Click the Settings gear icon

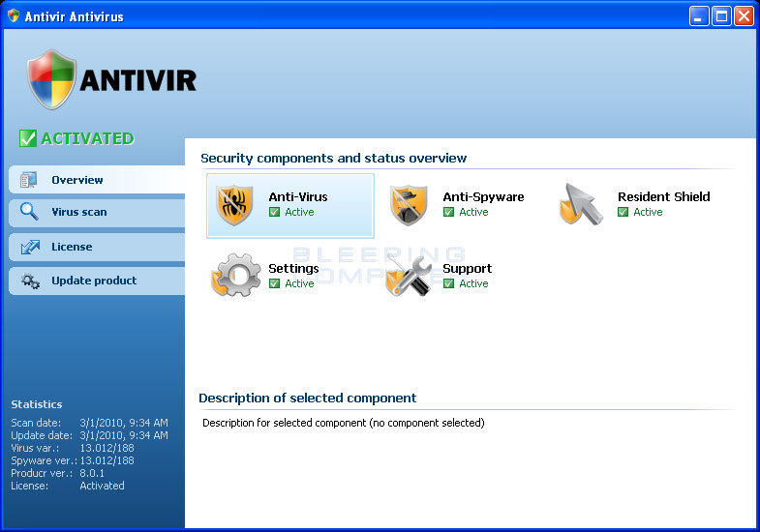point(235,275)
